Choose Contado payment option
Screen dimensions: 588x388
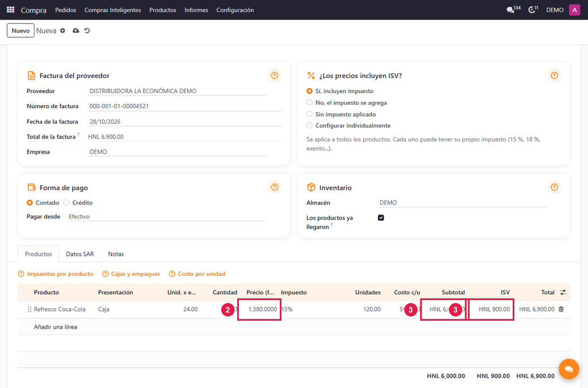(x=30, y=203)
